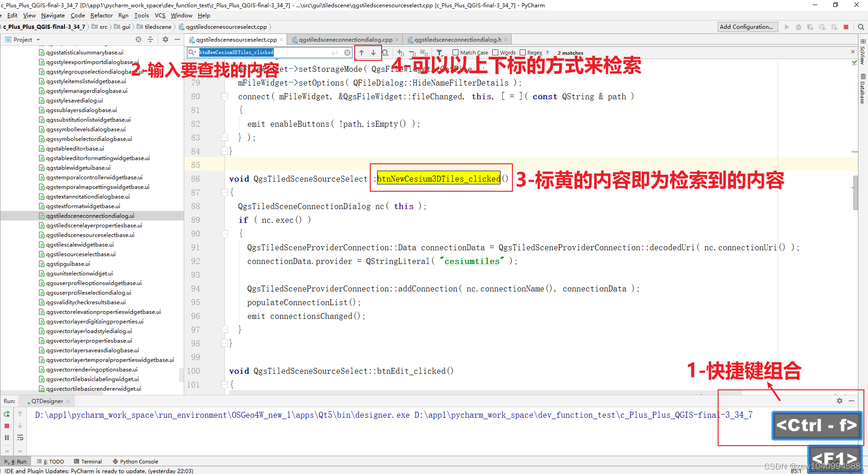Jump to next search match
This screenshot has height=474, width=868.
click(374, 53)
